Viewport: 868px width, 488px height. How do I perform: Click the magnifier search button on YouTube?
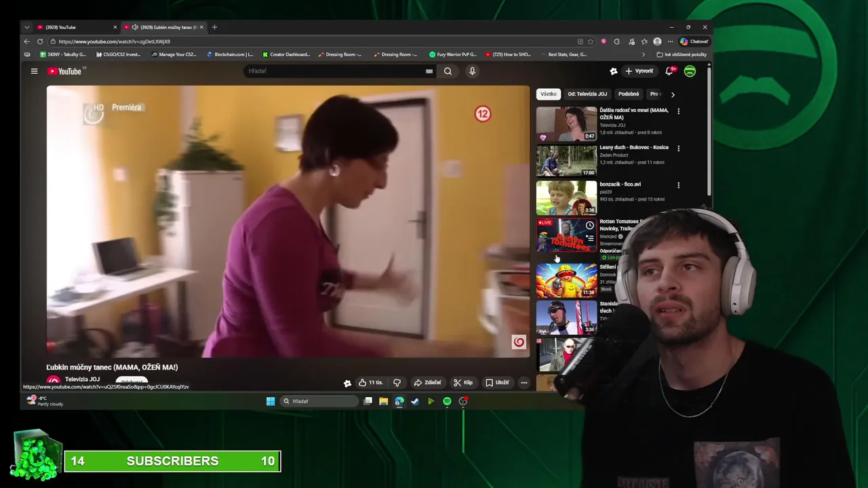point(448,71)
